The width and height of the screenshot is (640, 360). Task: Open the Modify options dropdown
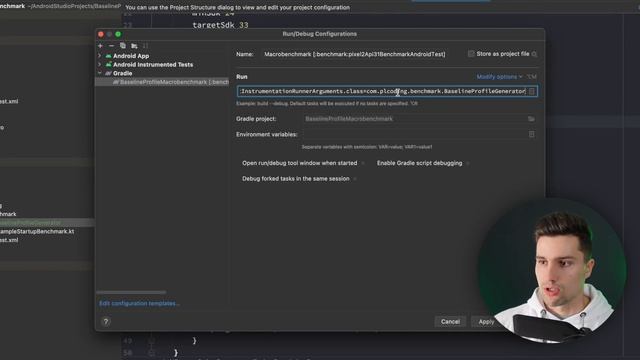click(499, 77)
